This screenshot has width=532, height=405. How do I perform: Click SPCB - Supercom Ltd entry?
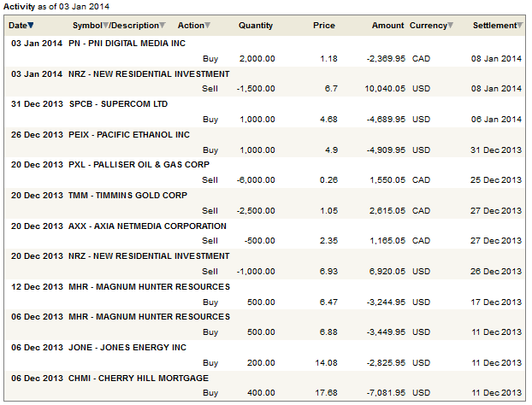pos(119,103)
